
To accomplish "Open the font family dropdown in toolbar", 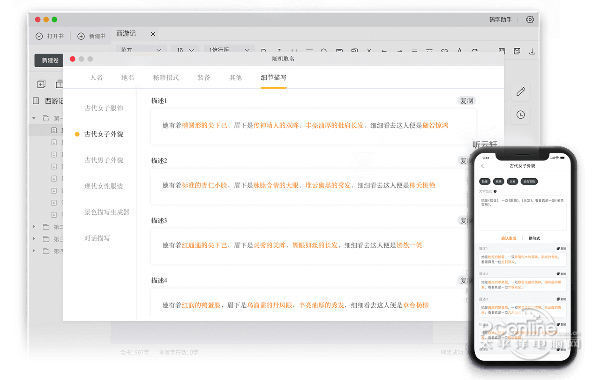I will pyautogui.click(x=141, y=50).
